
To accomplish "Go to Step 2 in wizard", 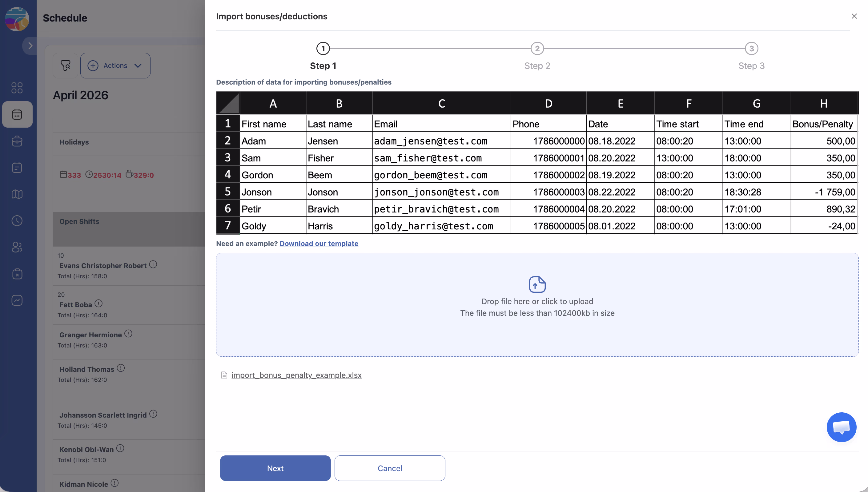I will [x=537, y=49].
